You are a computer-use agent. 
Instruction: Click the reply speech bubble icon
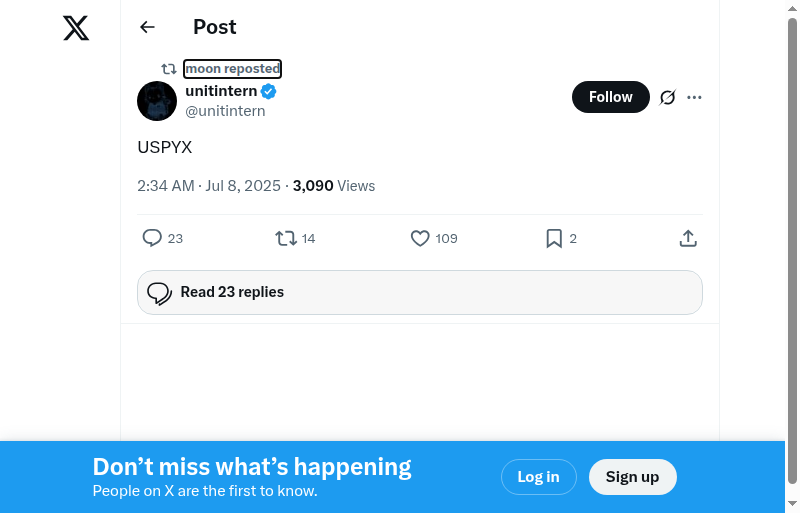tap(152, 238)
